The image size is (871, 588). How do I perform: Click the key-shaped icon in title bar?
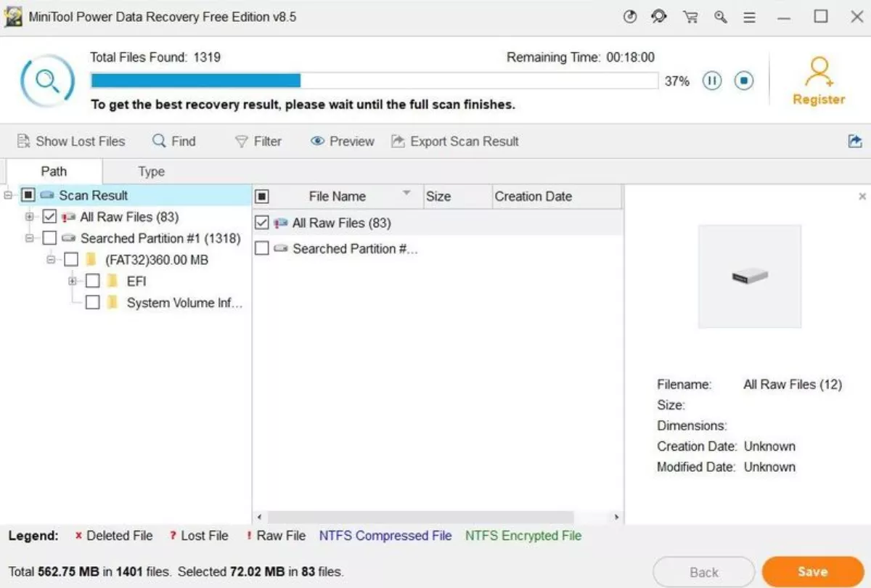click(721, 17)
